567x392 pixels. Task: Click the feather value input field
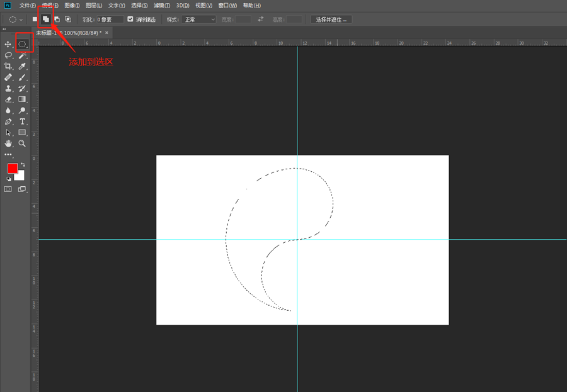coord(110,20)
